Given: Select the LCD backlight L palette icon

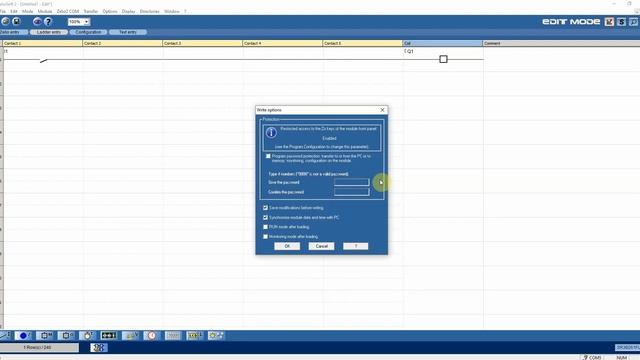Looking at the screenshot, I should tap(194, 335).
